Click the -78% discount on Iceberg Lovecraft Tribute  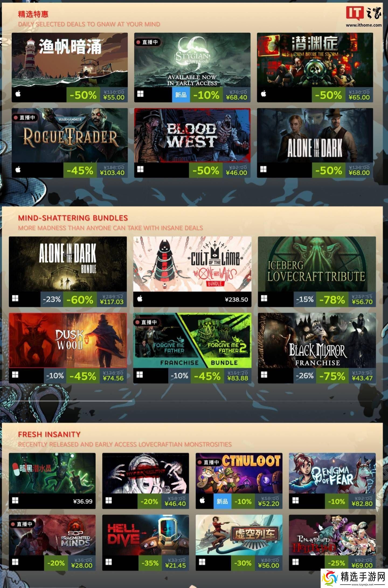click(x=332, y=300)
